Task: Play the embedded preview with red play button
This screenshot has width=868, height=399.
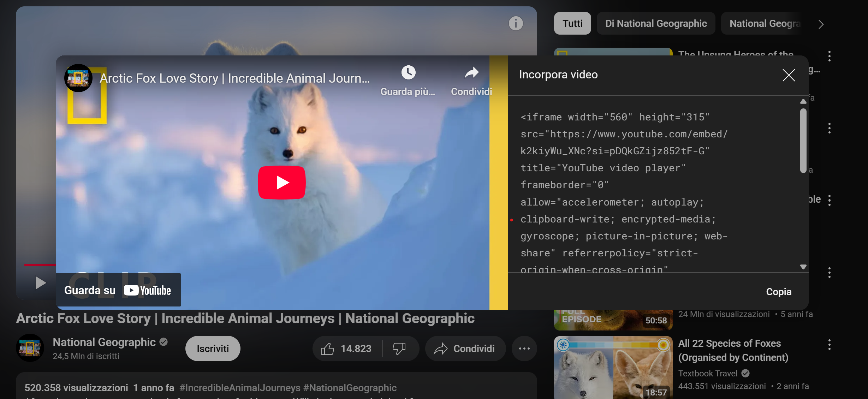Action: coord(281,183)
